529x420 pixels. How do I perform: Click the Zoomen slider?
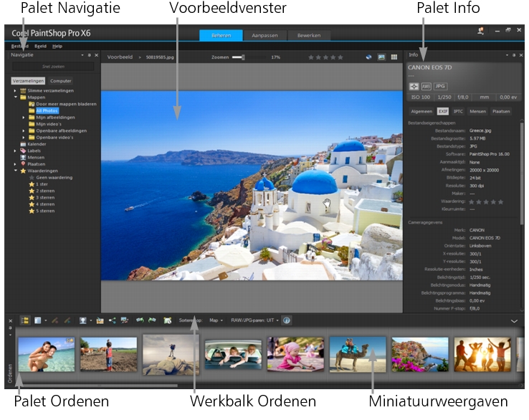tap(239, 56)
